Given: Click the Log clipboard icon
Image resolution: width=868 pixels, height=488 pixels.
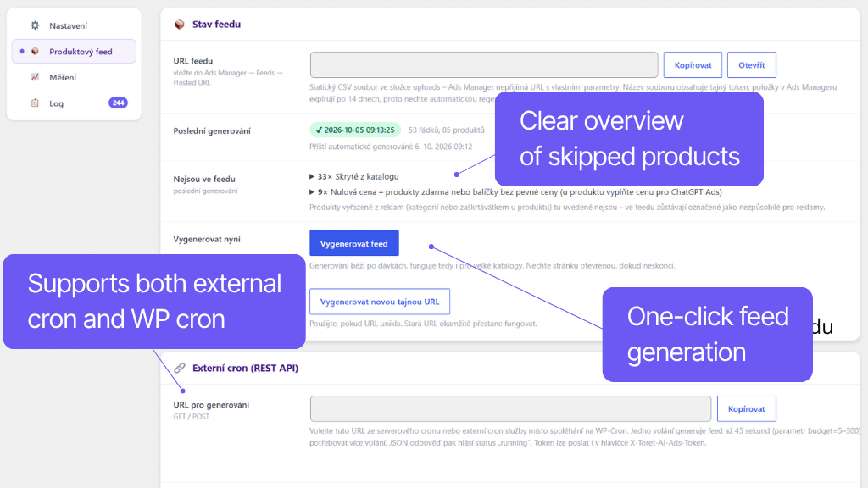Looking at the screenshot, I should [x=35, y=103].
